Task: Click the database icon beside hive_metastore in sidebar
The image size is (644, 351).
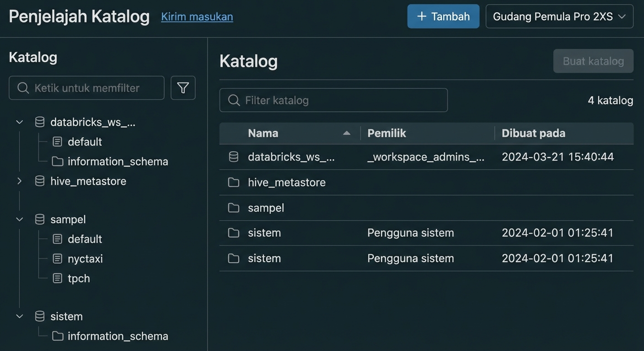Action: coord(39,181)
